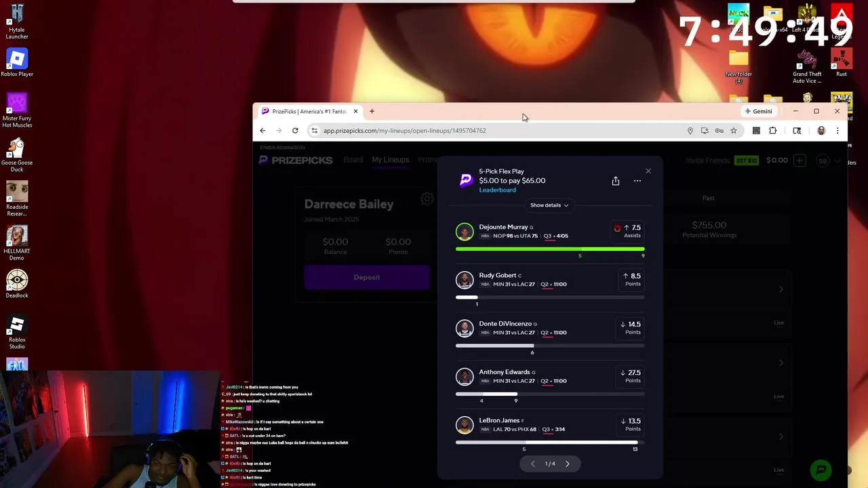Click the add funds plus button
Image resolution: width=868 pixels, height=488 pixels.
[x=800, y=161]
